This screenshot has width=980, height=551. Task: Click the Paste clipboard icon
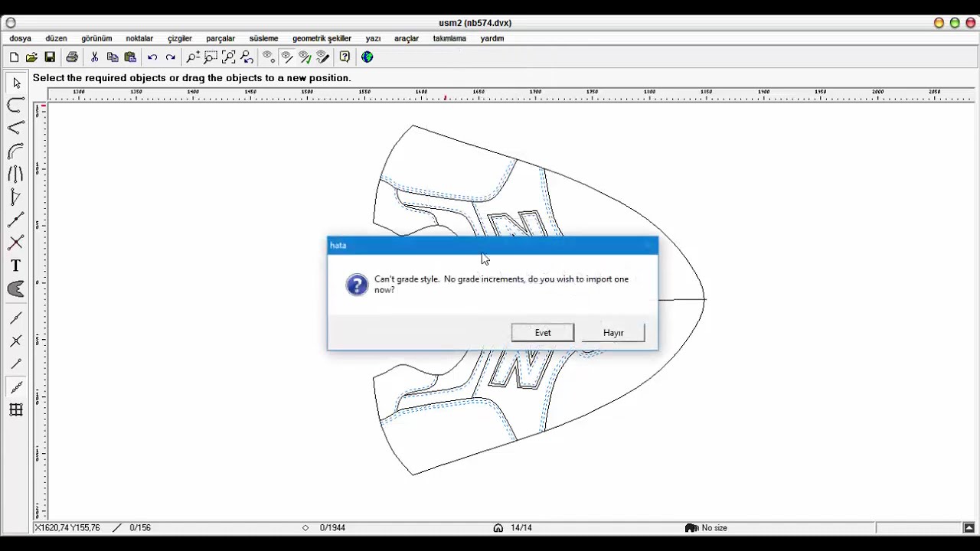130,57
